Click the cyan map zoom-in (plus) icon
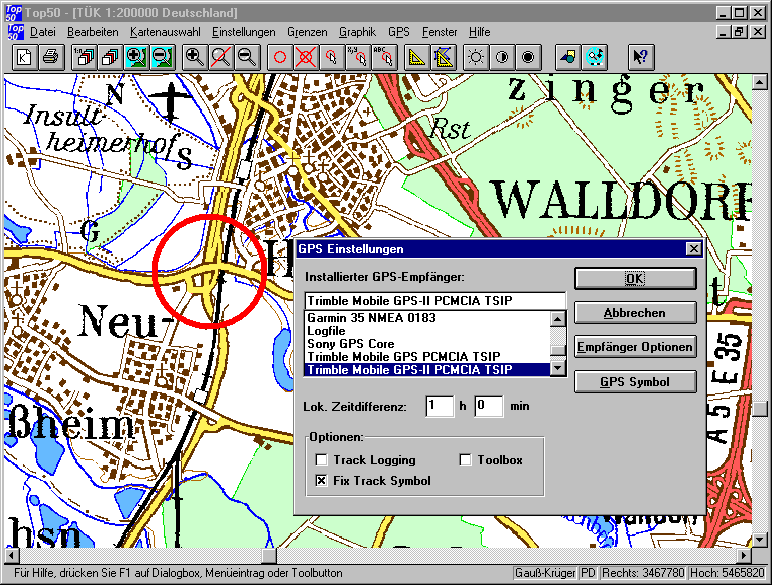 [x=136, y=58]
